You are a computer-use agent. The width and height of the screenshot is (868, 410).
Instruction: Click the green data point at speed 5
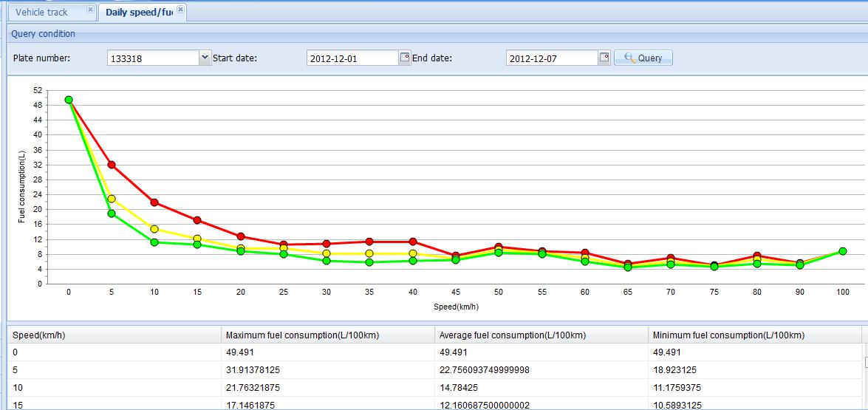pyautogui.click(x=112, y=213)
